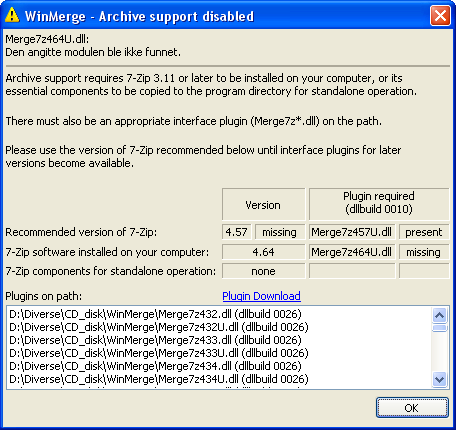Click the Version column header

pos(264,204)
